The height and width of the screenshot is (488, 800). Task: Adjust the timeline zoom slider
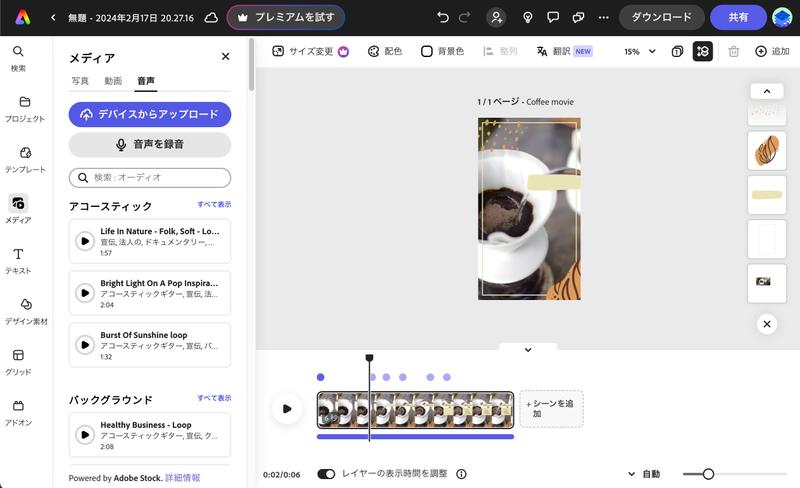708,474
